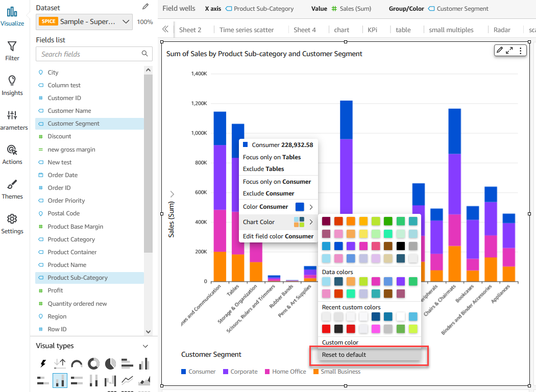Click the pencil format visual icon
536x392 pixels.
pyautogui.click(x=500, y=50)
